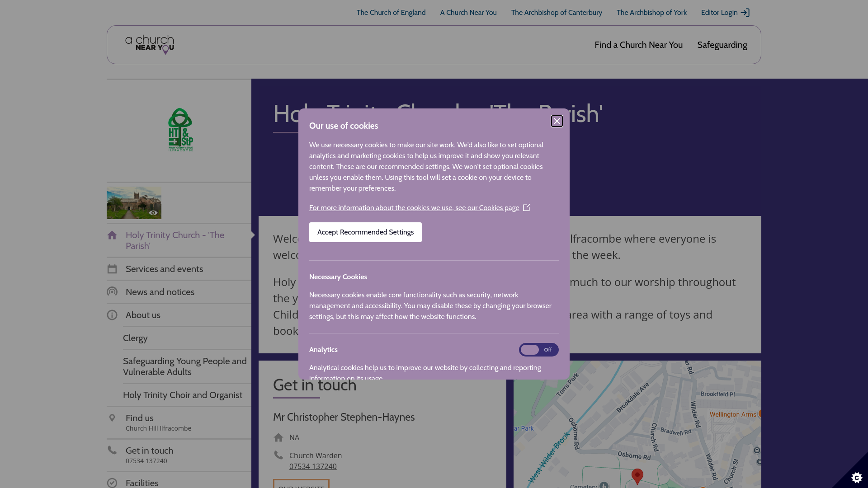Open Holy Trinity Church - 'The Parish' page
The image size is (868, 488).
pyautogui.click(x=175, y=240)
